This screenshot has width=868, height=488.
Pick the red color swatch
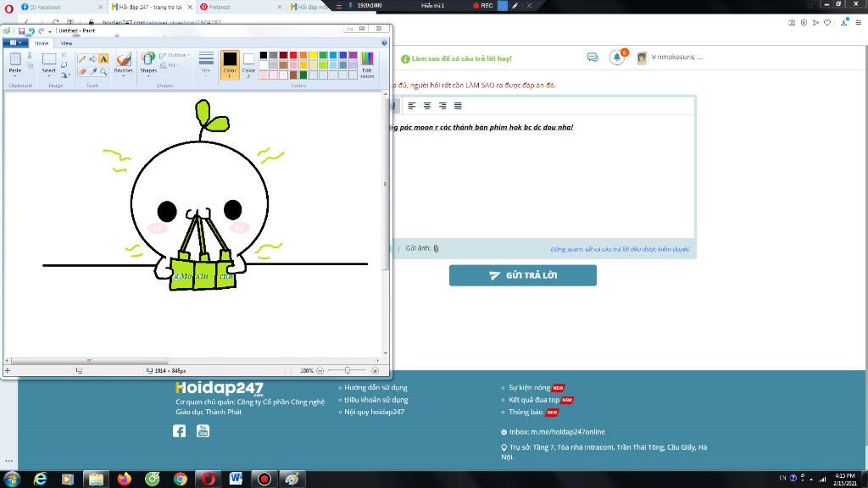[x=293, y=55]
